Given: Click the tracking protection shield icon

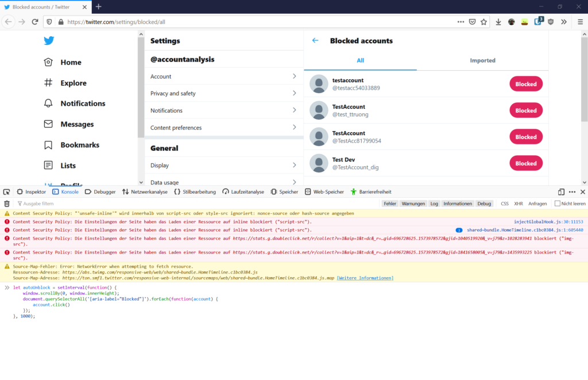Looking at the screenshot, I should (x=49, y=22).
